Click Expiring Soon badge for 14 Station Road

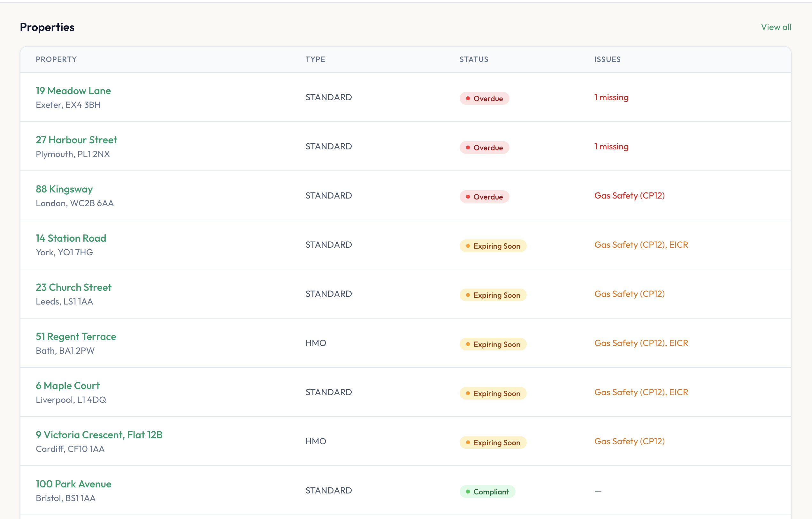tap(493, 246)
